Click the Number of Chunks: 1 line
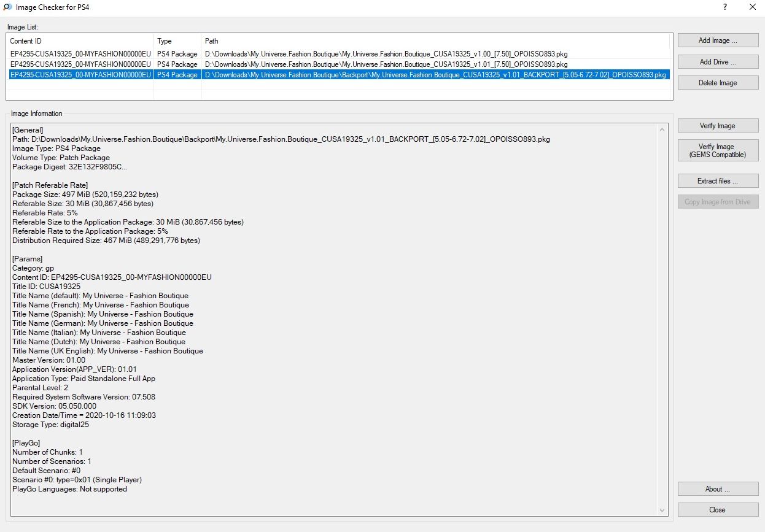Screen dimensions: 765x532 coord(47,452)
